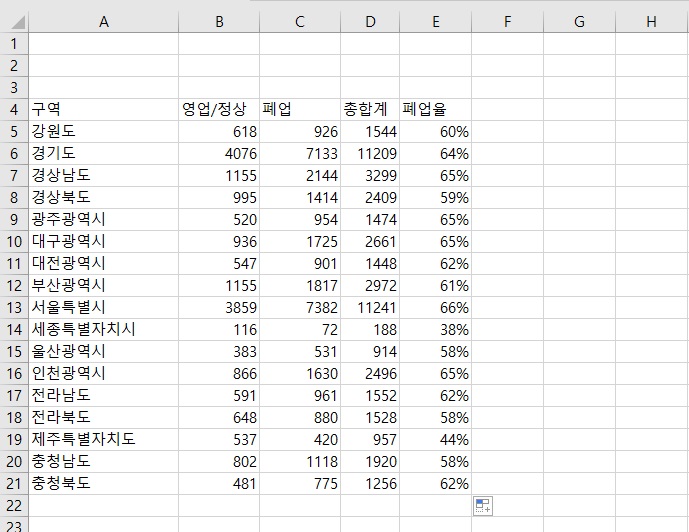The width and height of the screenshot is (689, 532).
Task: Click the cell with value 116
Action: [219, 329]
